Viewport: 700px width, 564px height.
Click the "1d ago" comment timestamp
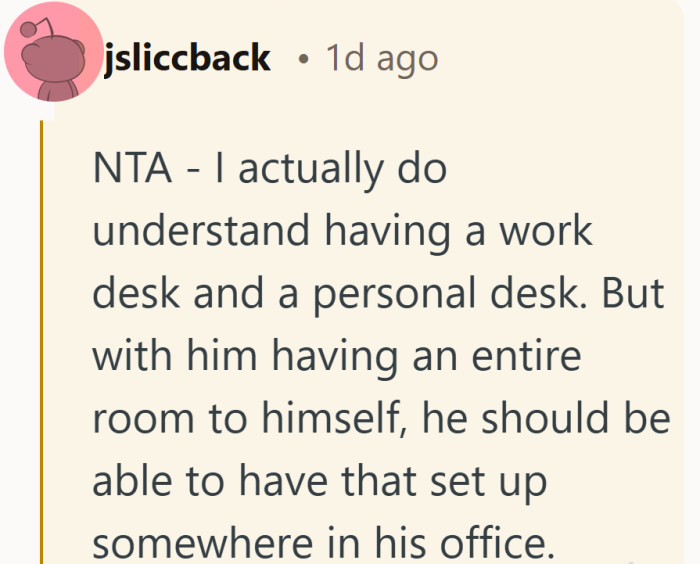click(x=382, y=58)
